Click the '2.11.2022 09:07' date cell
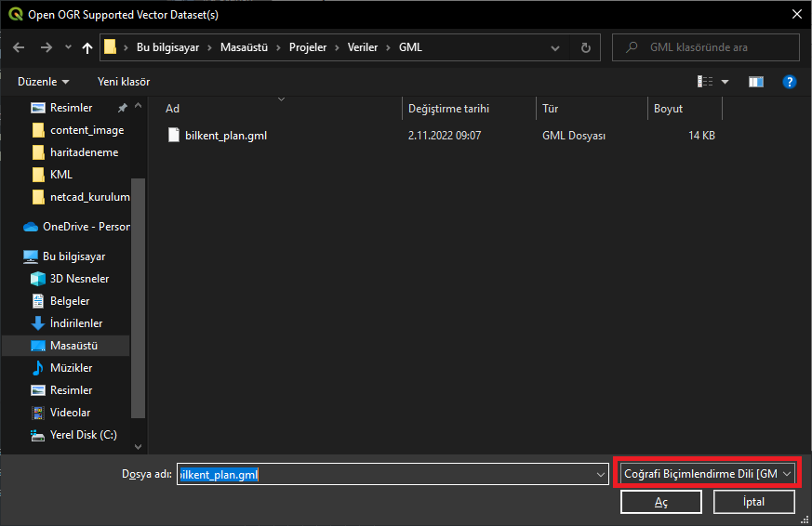 (x=445, y=136)
